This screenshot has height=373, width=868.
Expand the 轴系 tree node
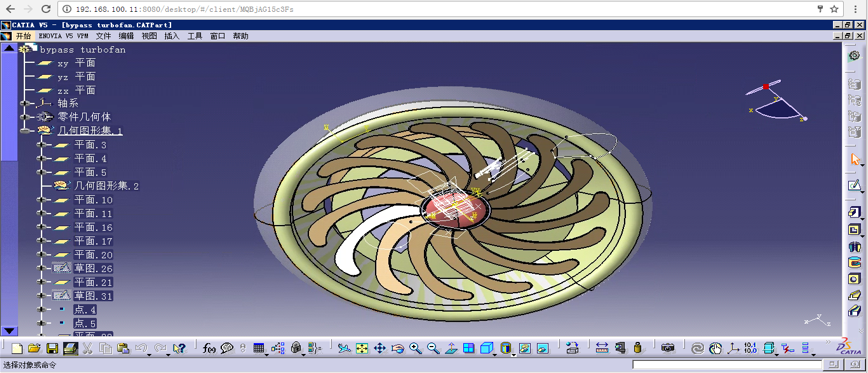[x=25, y=103]
